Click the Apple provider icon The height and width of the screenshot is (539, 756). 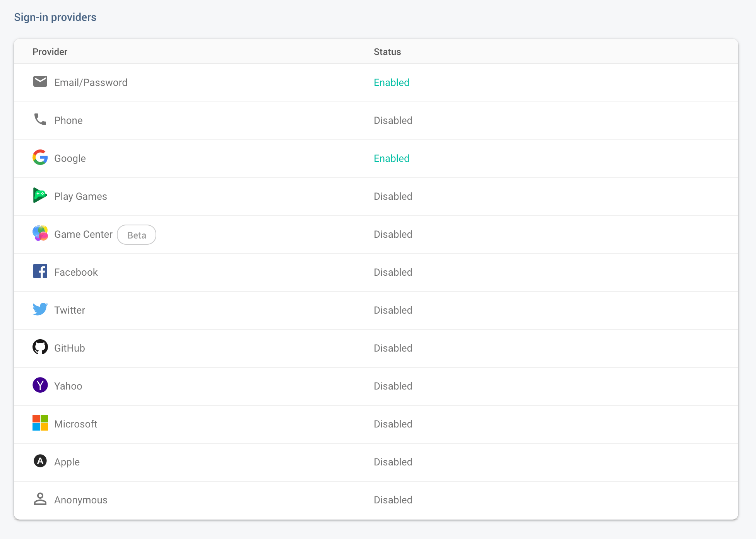pyautogui.click(x=40, y=461)
